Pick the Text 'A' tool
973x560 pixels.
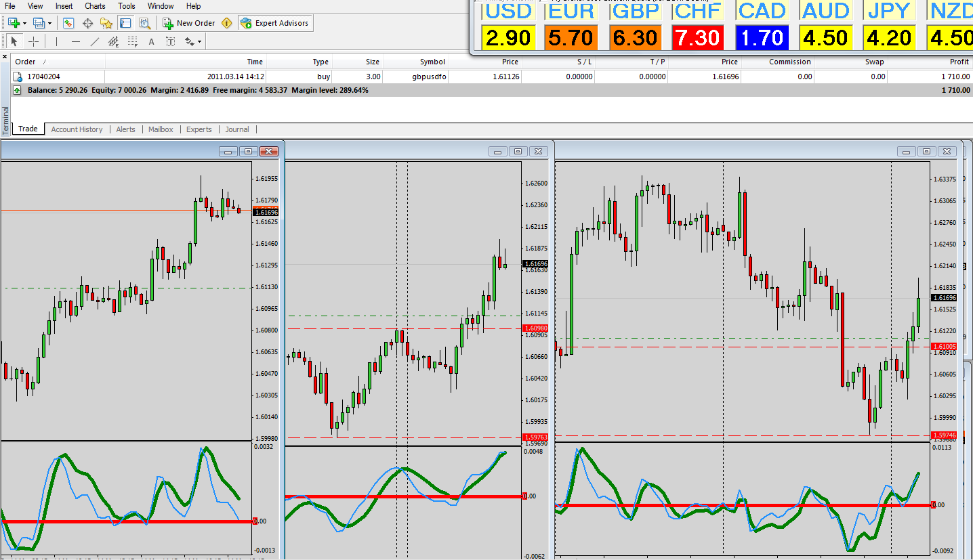(x=151, y=41)
